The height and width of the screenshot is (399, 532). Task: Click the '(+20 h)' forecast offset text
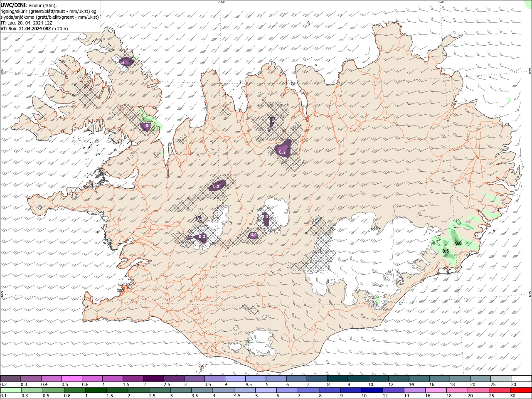click(x=60, y=29)
